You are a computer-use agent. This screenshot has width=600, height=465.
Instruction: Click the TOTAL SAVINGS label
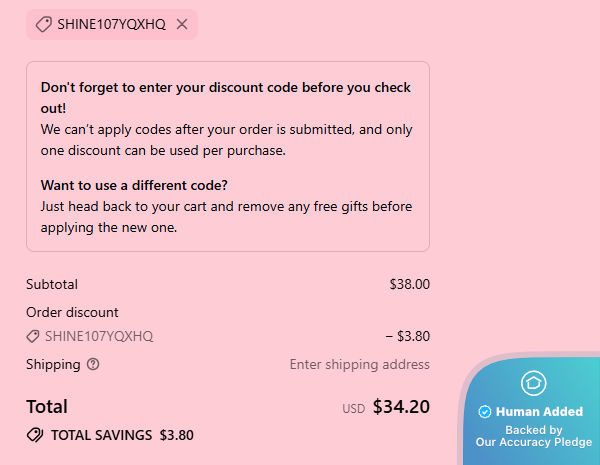coord(101,435)
